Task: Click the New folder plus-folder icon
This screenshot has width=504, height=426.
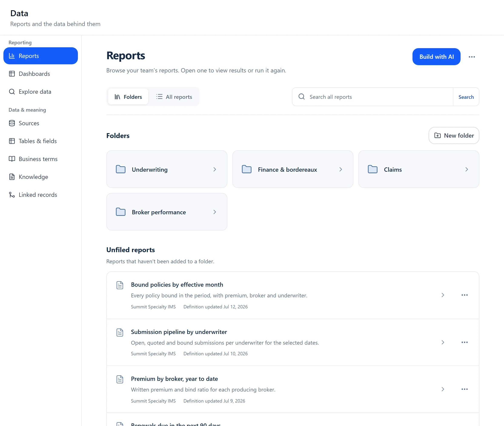Action: pos(437,135)
